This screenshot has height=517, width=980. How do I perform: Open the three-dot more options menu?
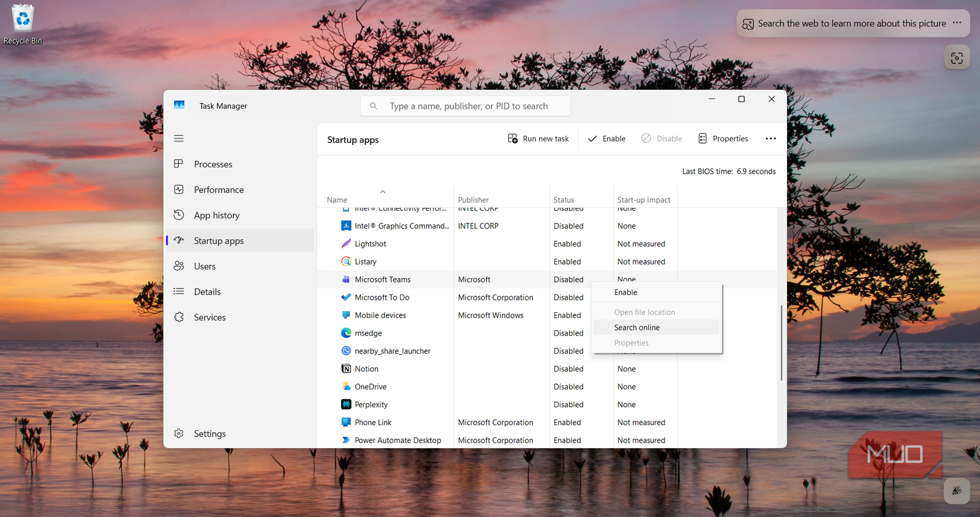coord(770,138)
